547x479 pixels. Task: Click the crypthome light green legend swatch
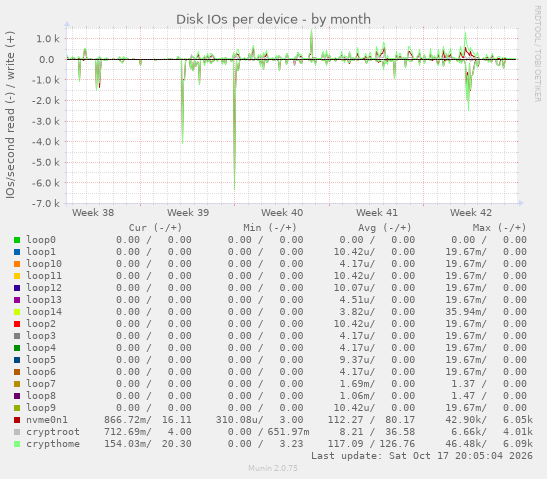pos(17,444)
